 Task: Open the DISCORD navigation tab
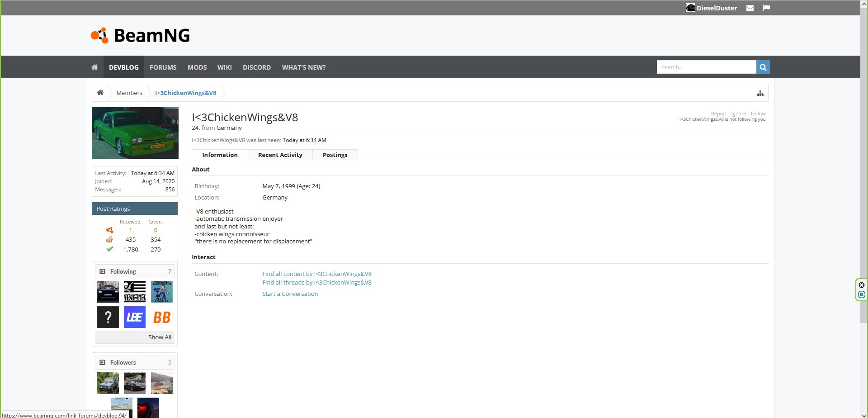click(x=257, y=67)
